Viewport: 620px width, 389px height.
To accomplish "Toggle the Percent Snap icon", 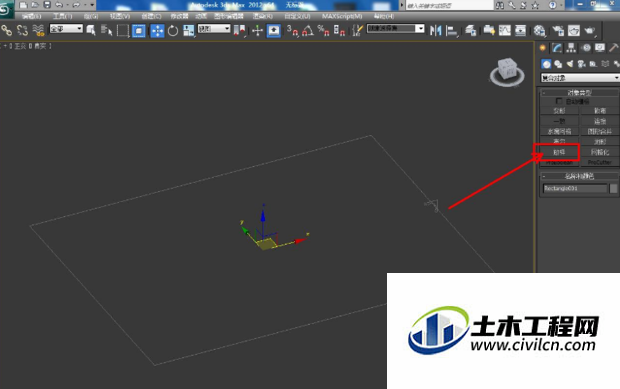I will click(x=323, y=30).
